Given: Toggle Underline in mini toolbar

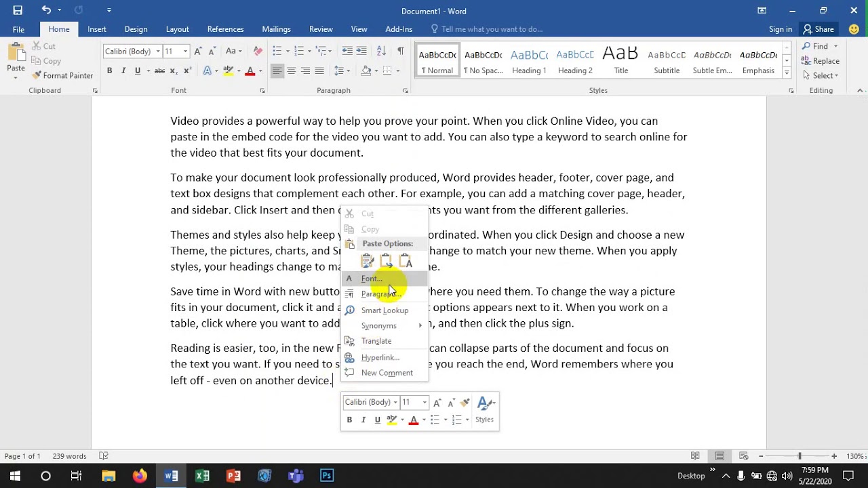Looking at the screenshot, I should tap(378, 420).
